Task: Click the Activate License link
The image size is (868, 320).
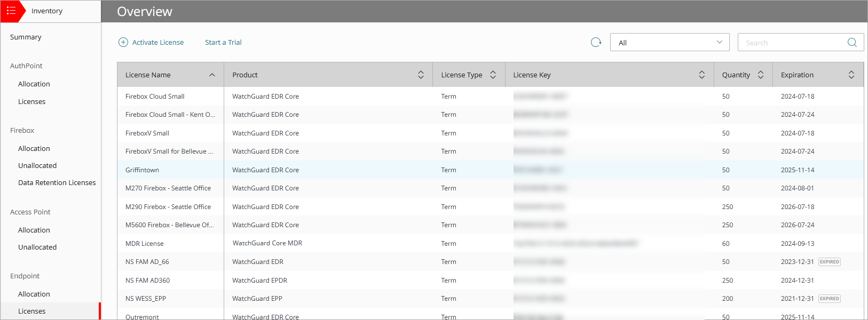Action: [x=157, y=42]
